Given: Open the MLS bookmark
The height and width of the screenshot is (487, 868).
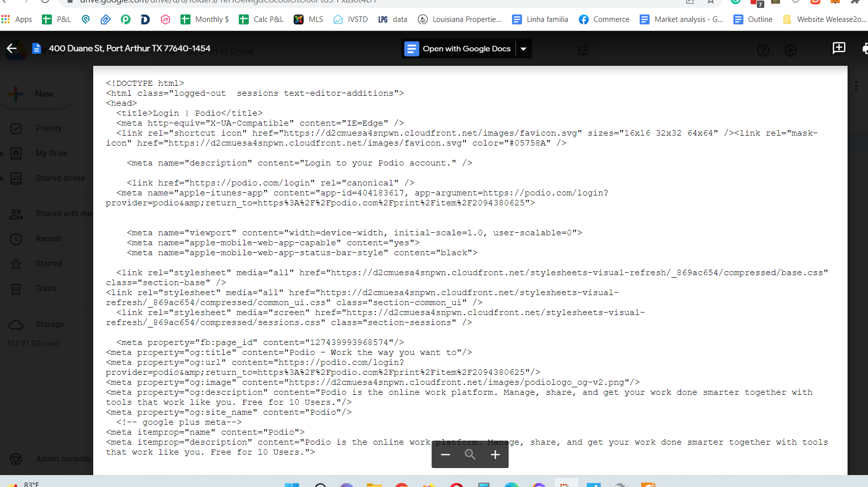Looking at the screenshot, I should 309,19.
